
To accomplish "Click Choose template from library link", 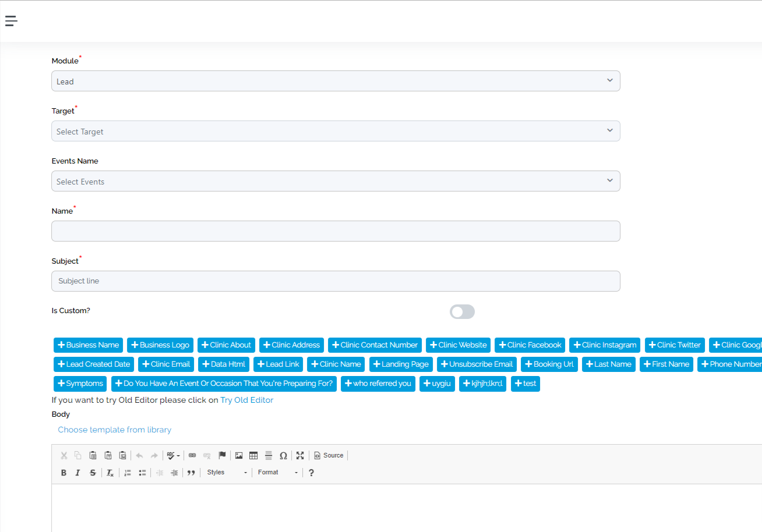I will click(114, 430).
